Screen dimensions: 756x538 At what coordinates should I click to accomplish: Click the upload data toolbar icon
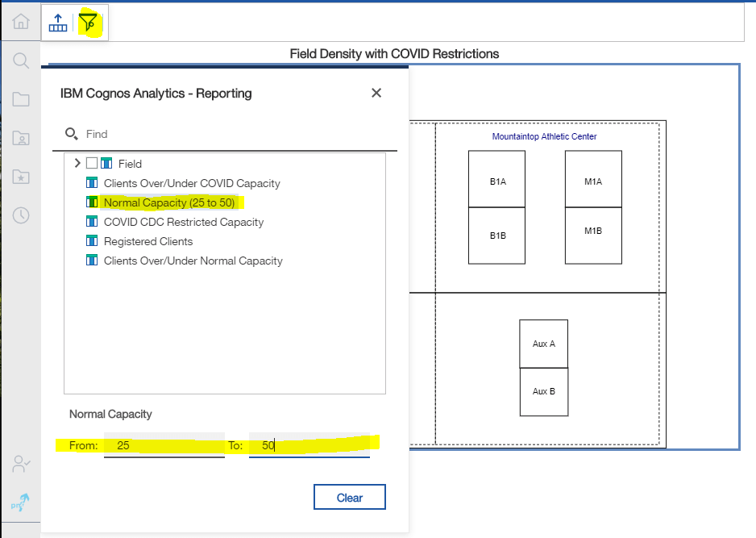pos(58,23)
